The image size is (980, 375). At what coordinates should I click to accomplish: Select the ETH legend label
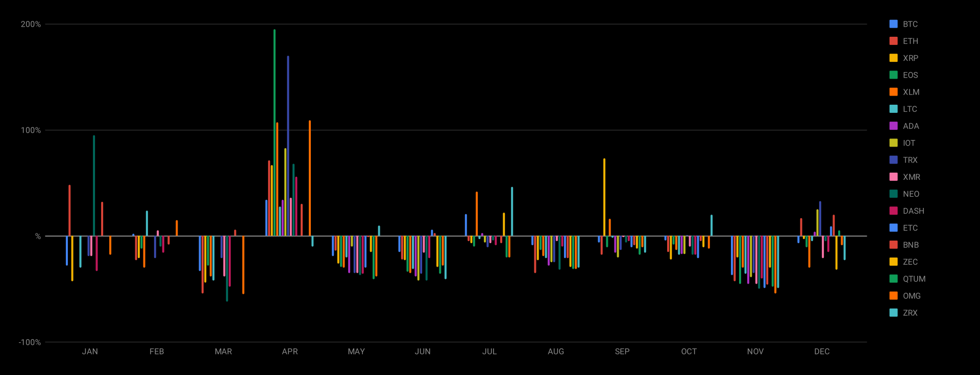tap(910, 41)
